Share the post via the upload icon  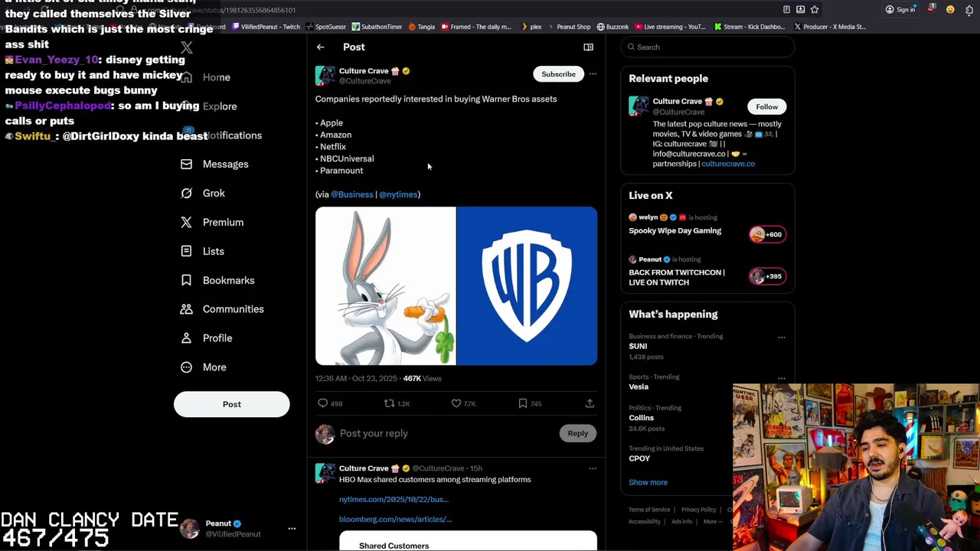(590, 403)
